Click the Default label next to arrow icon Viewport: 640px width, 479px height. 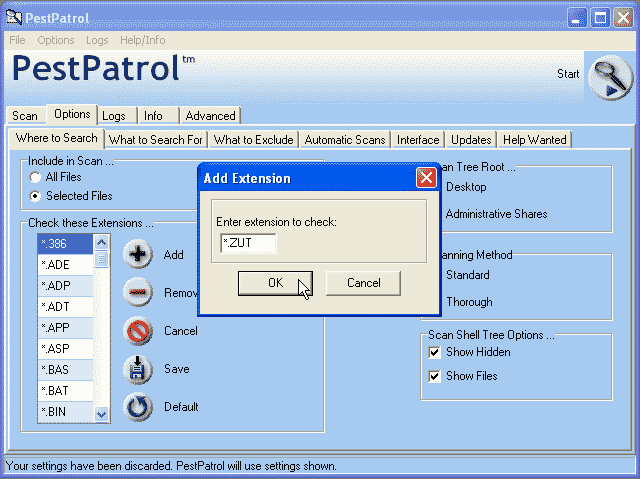(181, 407)
